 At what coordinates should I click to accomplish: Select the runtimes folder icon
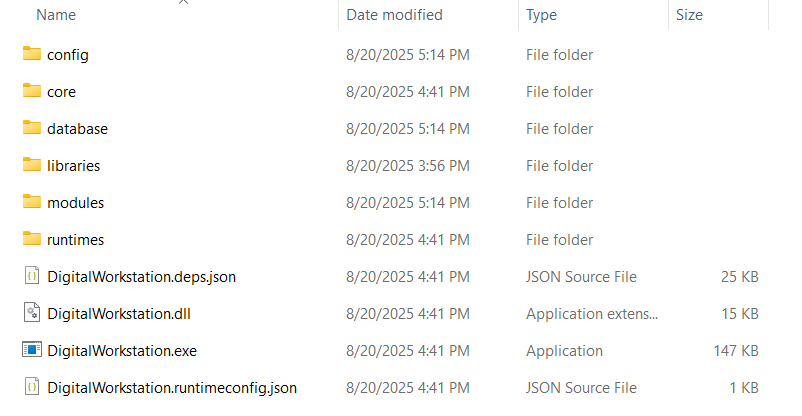pyautogui.click(x=31, y=239)
